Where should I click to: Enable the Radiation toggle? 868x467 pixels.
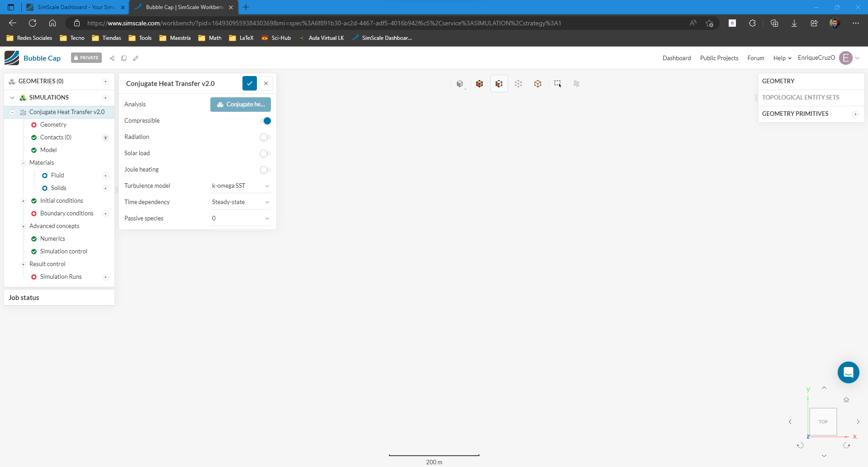[x=266, y=137]
